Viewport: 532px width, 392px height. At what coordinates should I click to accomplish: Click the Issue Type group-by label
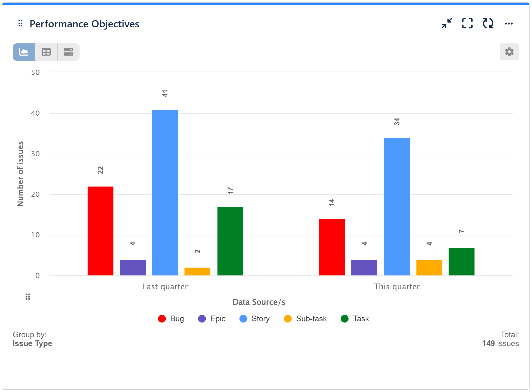coord(32,343)
